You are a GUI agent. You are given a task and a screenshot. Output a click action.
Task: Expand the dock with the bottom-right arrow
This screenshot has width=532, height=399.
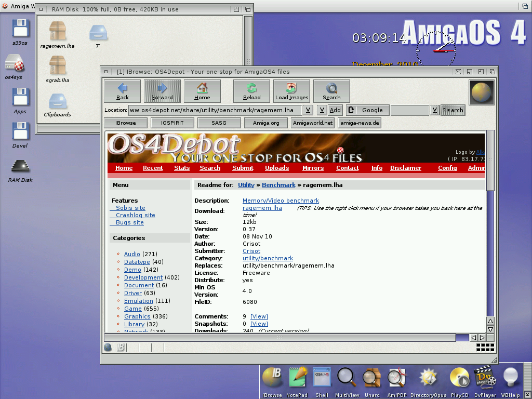[x=527, y=395]
